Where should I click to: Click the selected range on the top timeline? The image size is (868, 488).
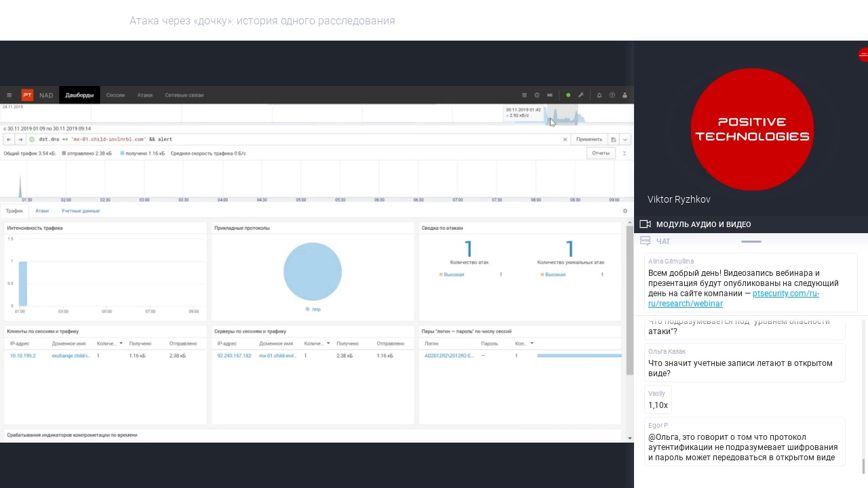[x=561, y=114]
